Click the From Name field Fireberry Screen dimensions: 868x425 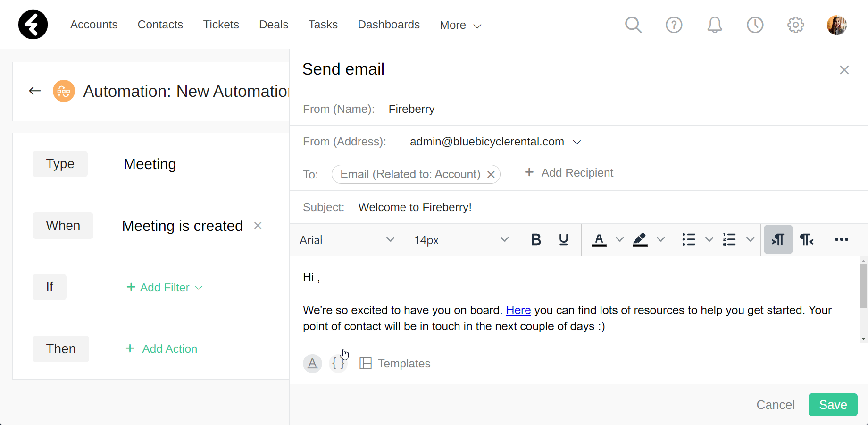411,109
